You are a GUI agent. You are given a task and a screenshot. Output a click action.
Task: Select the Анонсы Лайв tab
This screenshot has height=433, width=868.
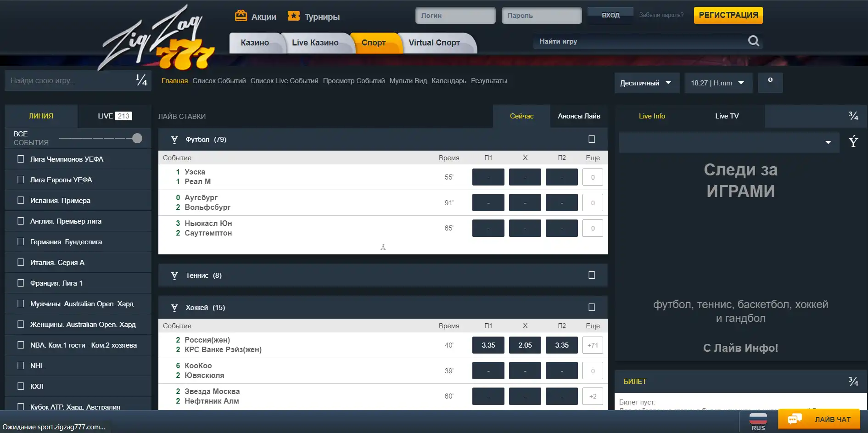(579, 116)
